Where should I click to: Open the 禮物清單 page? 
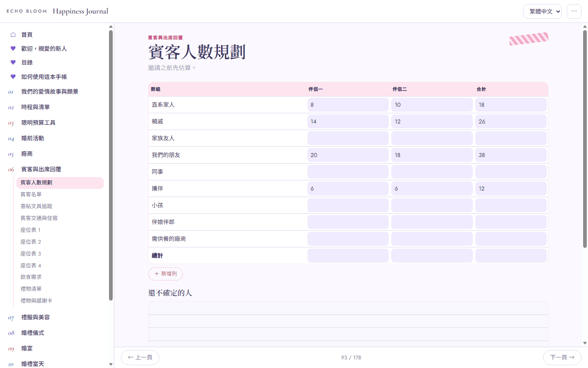60,289
